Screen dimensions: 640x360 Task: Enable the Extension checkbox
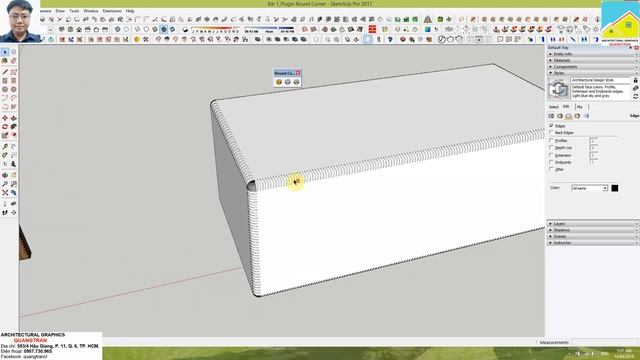(551, 155)
